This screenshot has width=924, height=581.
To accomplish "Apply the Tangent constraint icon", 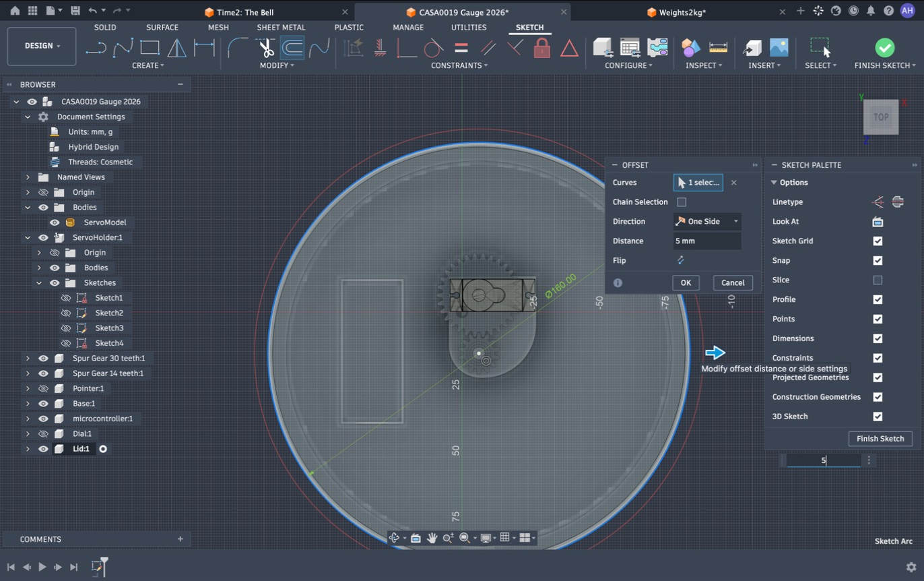I will pos(434,48).
